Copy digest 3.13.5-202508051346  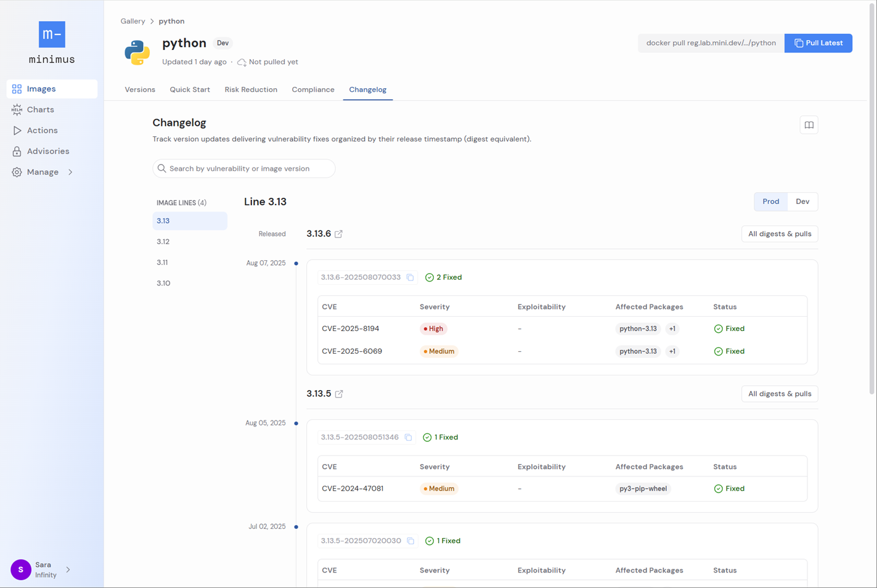click(x=408, y=438)
